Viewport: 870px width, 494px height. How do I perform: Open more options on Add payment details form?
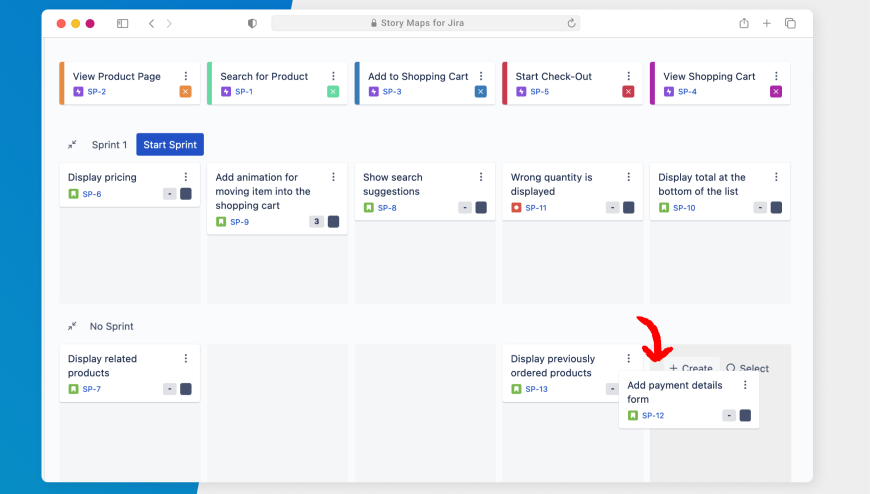pyautogui.click(x=745, y=385)
